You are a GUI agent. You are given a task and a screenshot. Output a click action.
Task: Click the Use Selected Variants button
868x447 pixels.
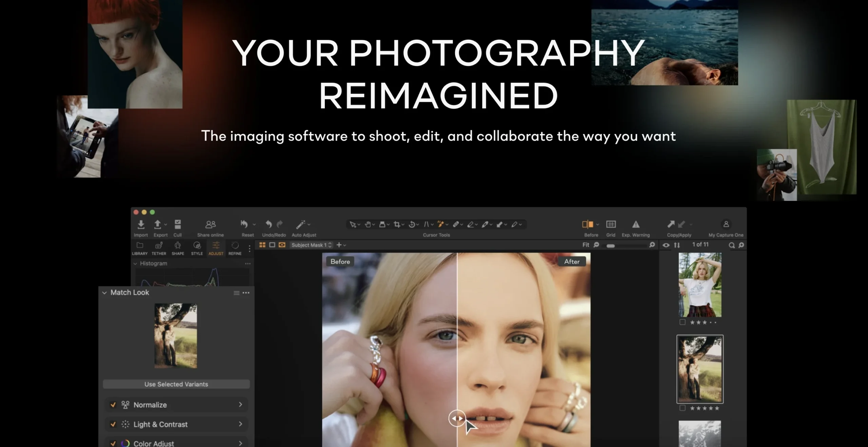point(176,384)
